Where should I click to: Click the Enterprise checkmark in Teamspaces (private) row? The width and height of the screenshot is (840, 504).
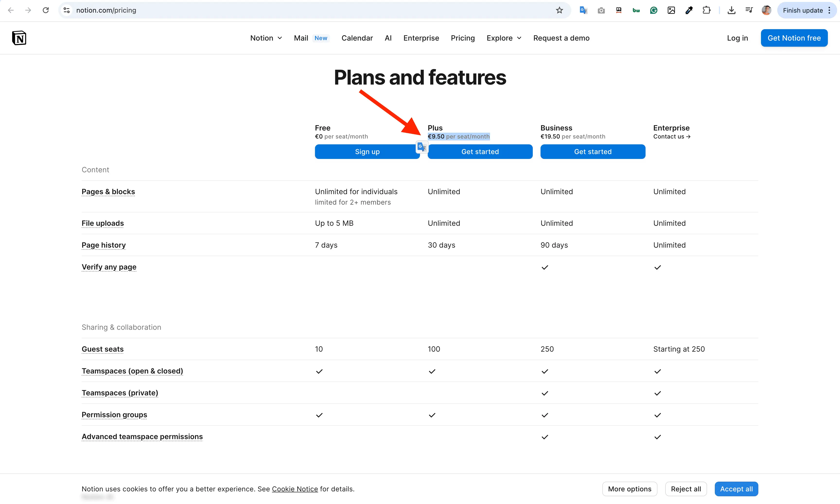tap(658, 393)
